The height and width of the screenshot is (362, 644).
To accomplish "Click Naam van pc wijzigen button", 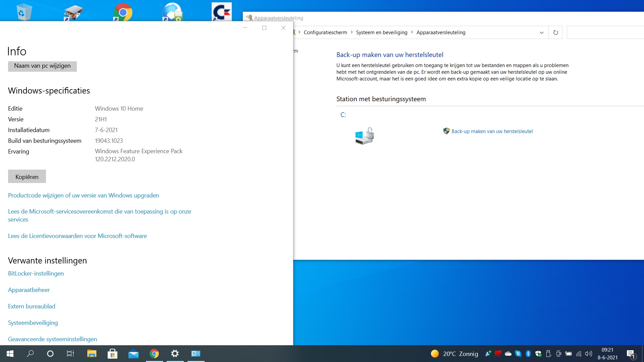I will 42,66.
